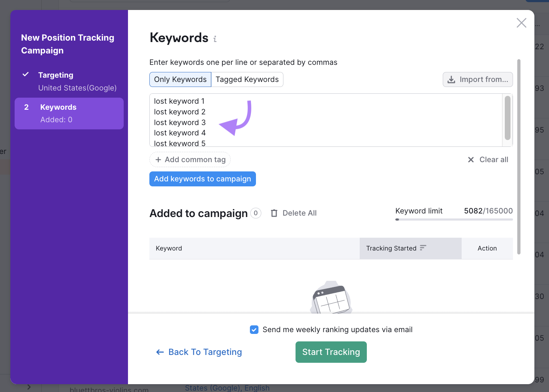
Task: Expand the chevron in the background page
Action: (29, 387)
